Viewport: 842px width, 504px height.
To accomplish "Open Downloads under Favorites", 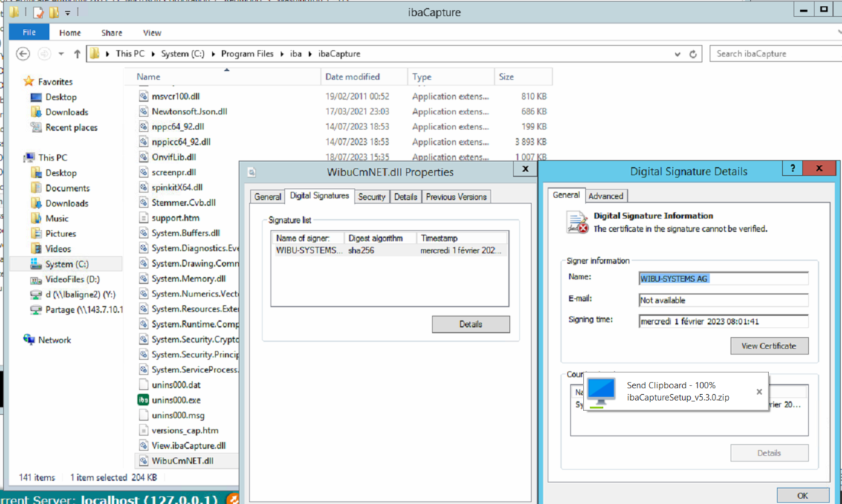I will 67,112.
